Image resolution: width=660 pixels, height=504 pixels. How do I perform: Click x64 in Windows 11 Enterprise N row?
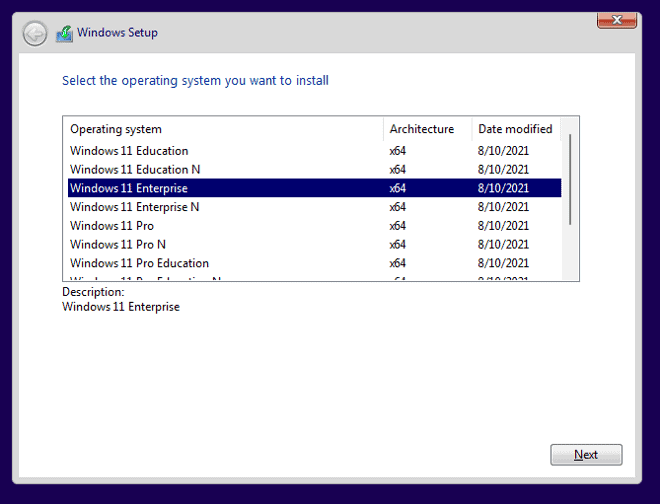(x=397, y=207)
